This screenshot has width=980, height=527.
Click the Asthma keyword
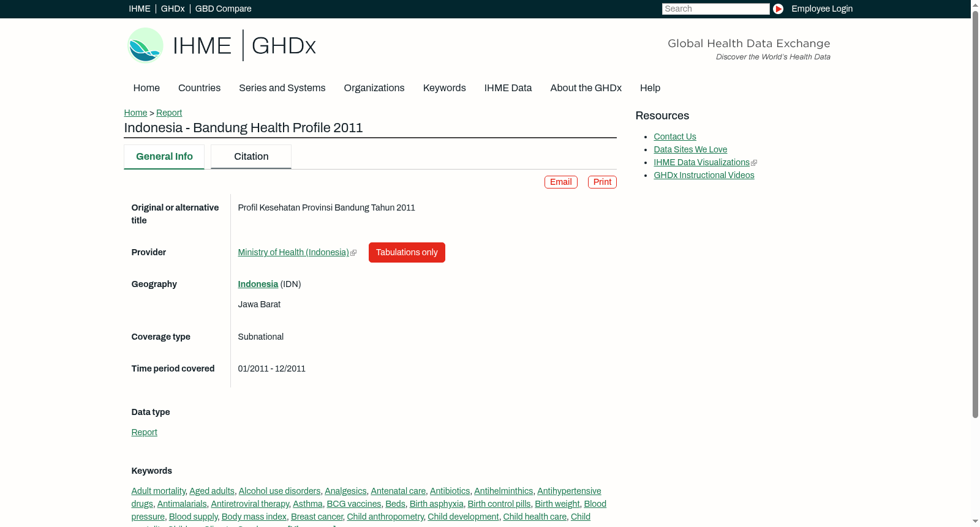[x=307, y=504]
